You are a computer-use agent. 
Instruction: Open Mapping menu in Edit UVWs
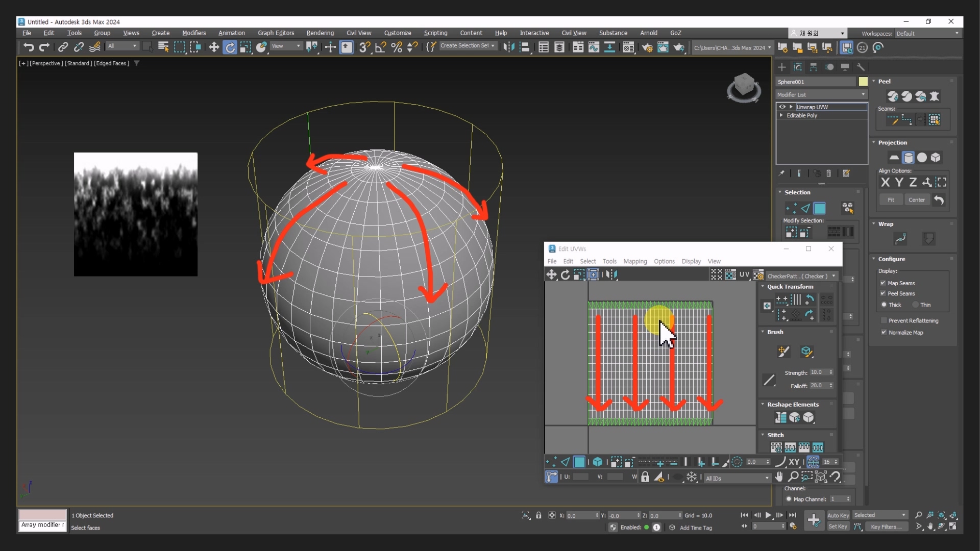click(635, 261)
